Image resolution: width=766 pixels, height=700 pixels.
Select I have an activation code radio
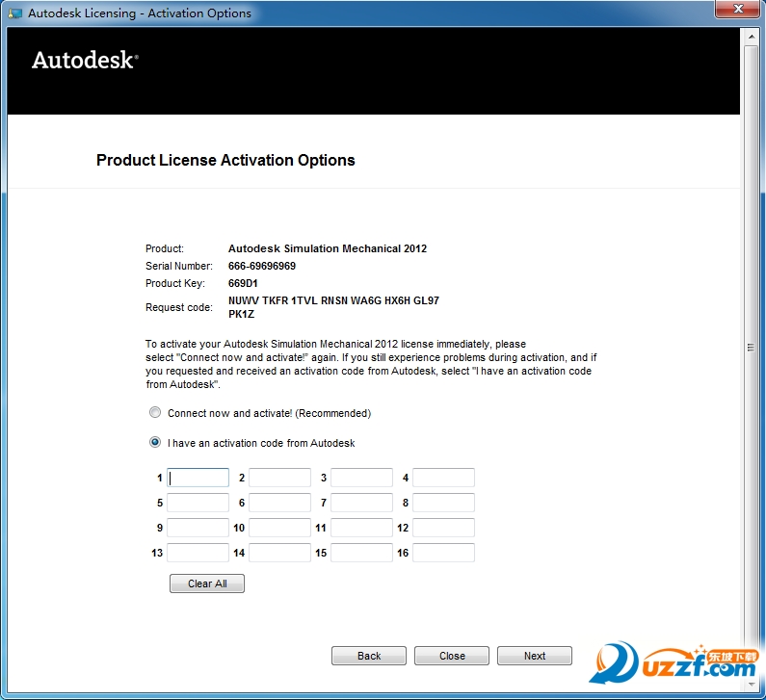(155, 442)
